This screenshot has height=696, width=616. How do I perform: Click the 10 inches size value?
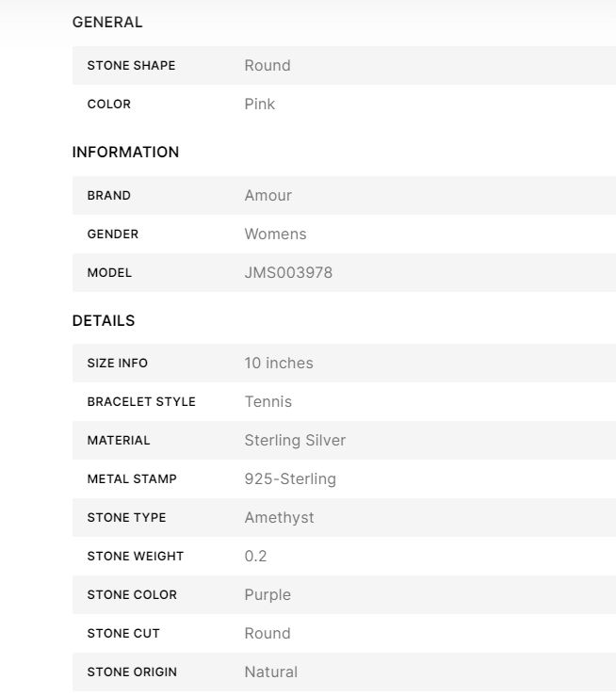pyautogui.click(x=279, y=364)
